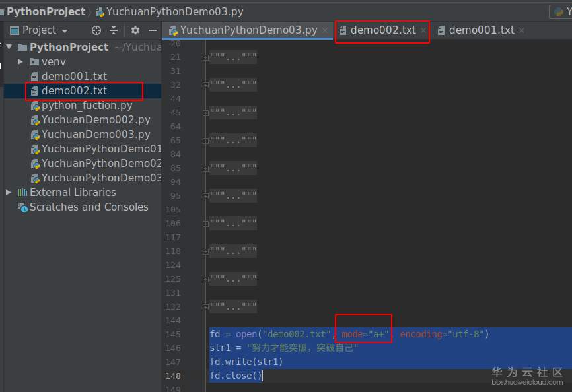Hide the Project tool window with minus icon

point(153,30)
